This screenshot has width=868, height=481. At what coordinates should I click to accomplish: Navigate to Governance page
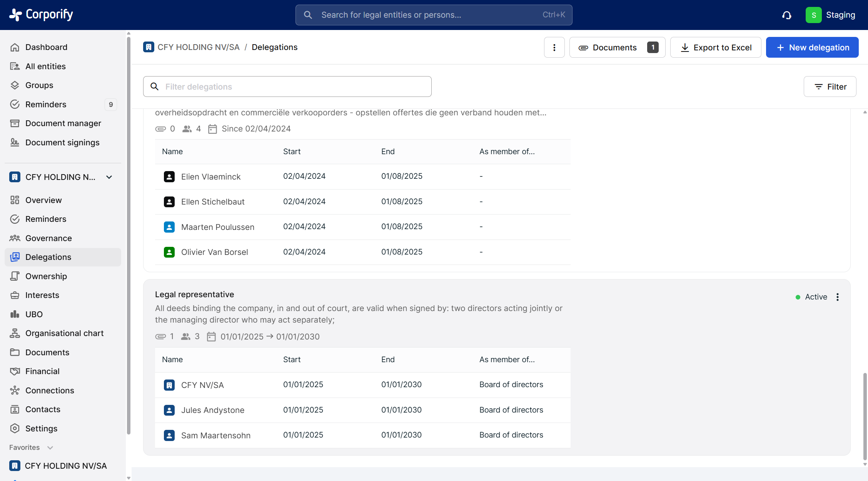coord(48,238)
